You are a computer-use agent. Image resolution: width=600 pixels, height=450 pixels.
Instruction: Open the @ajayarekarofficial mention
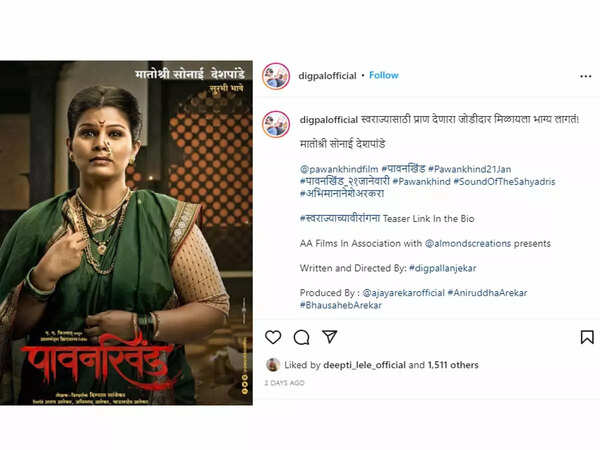[403, 293]
